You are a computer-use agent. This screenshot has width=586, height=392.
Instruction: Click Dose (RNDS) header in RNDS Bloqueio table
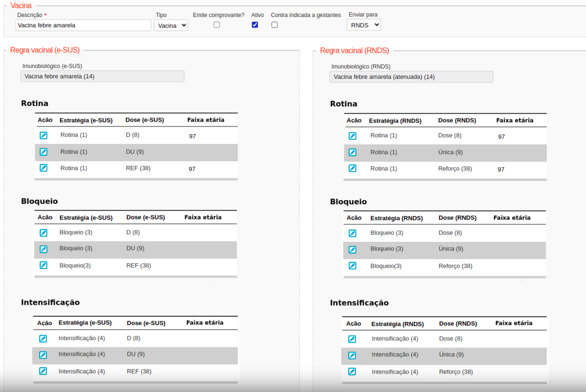(x=457, y=218)
